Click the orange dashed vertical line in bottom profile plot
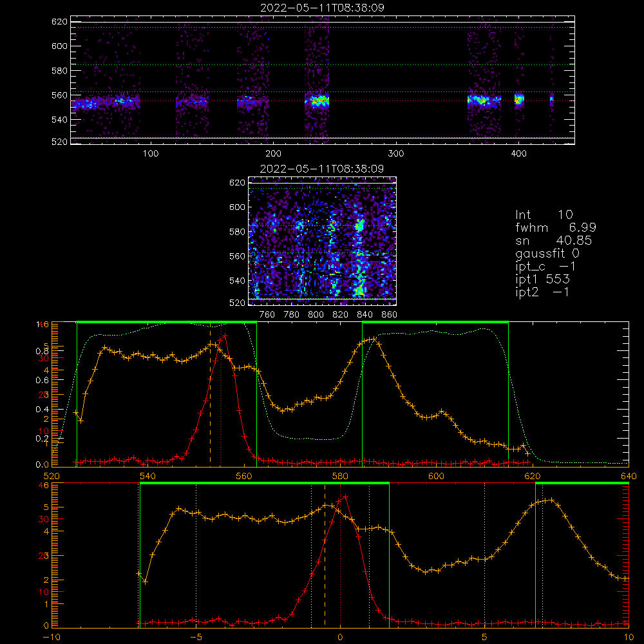Screen dimensions: 644x644 pos(325,554)
